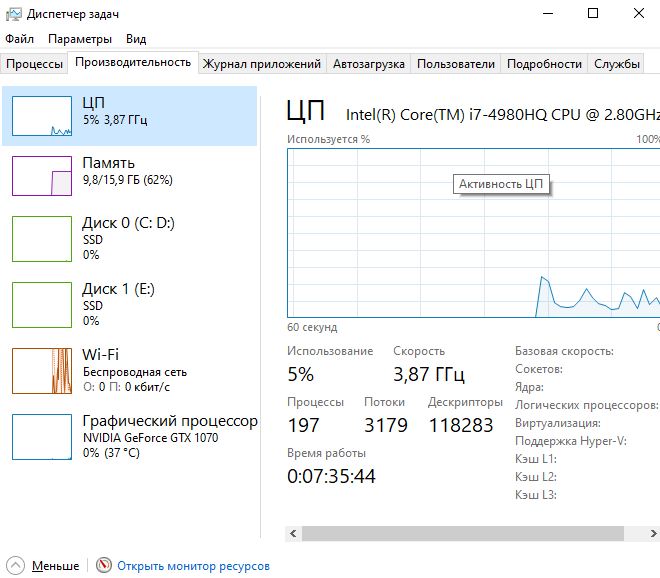
Task: Click Открыть монитор ресурсов link
Action: tap(193, 566)
